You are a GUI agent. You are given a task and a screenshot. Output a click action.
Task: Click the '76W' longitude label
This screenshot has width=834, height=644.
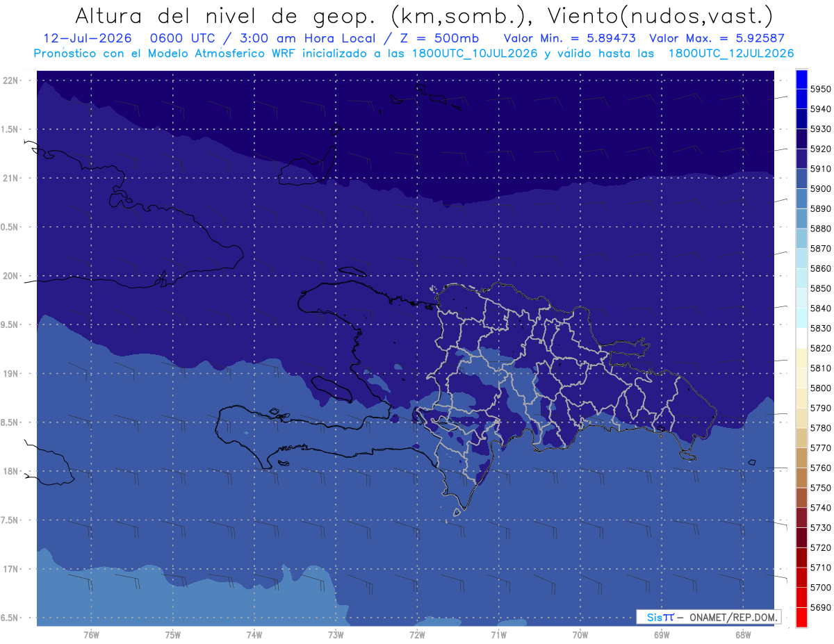(91, 634)
